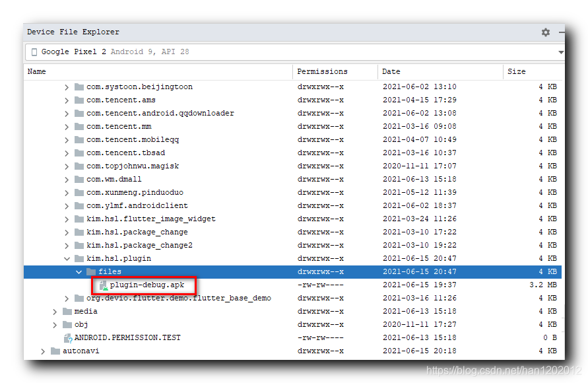Expand the com.tencent.android.qqdownloader folder
The height and width of the screenshot is (383, 588).
coord(67,114)
